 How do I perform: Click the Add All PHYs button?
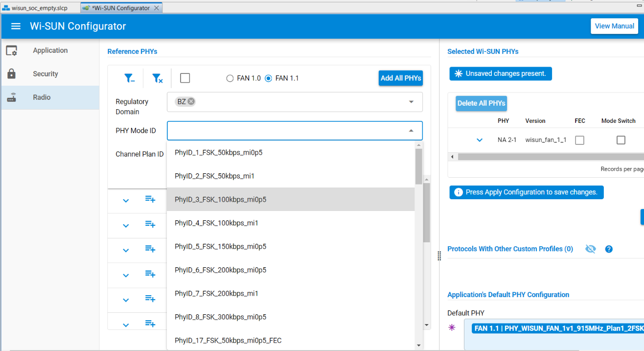pos(400,78)
